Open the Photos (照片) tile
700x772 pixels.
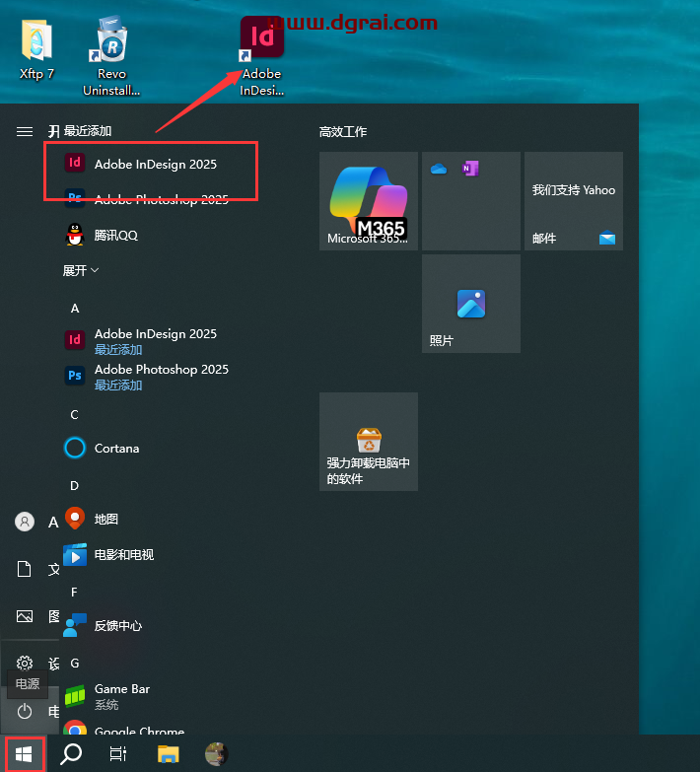[x=470, y=304]
